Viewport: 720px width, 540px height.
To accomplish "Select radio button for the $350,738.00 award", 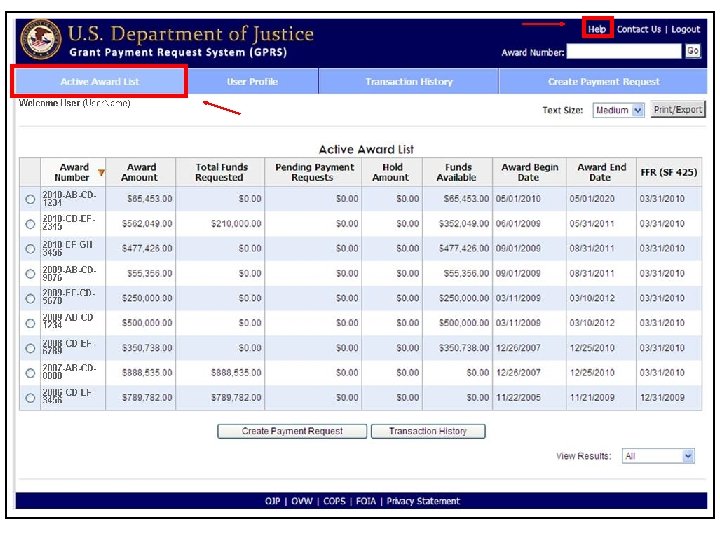I will (30, 348).
